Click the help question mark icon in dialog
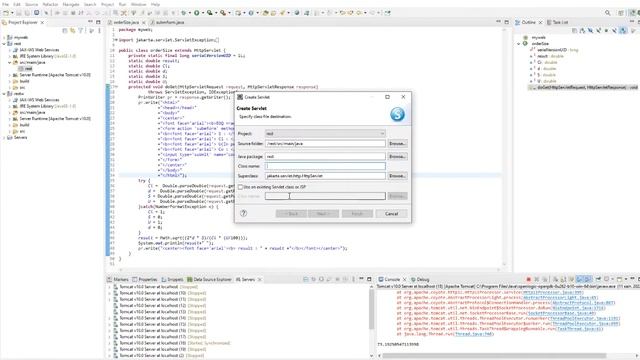 click(x=244, y=213)
